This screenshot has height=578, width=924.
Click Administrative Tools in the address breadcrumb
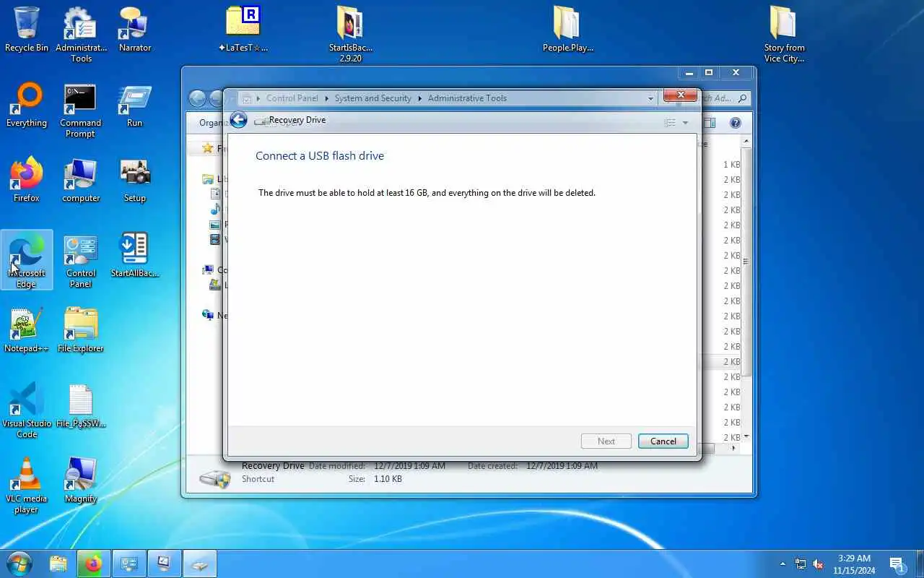pos(467,98)
